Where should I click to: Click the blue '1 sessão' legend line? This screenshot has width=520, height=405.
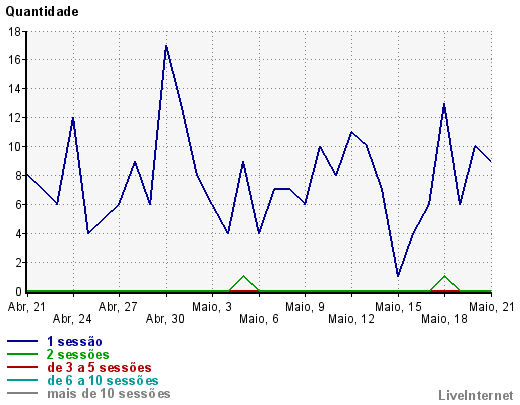tap(22, 341)
